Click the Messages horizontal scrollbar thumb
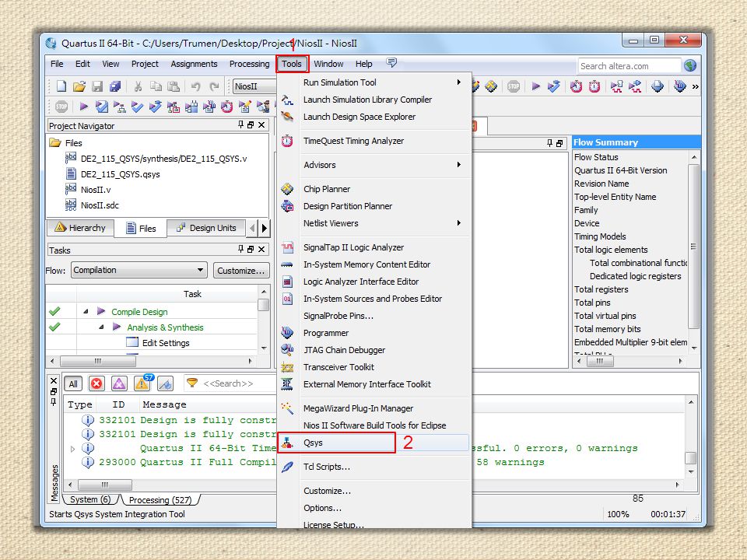The width and height of the screenshot is (747, 560). (x=105, y=485)
